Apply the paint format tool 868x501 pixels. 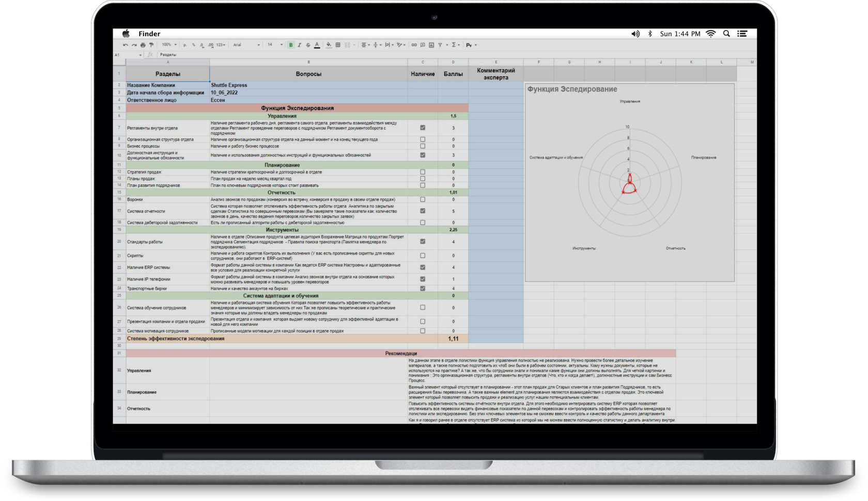point(151,45)
